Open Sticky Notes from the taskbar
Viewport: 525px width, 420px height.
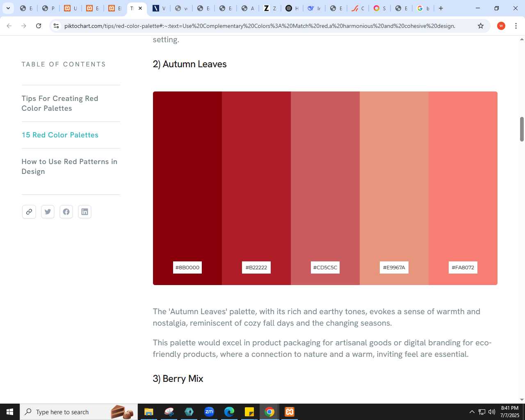click(249, 412)
